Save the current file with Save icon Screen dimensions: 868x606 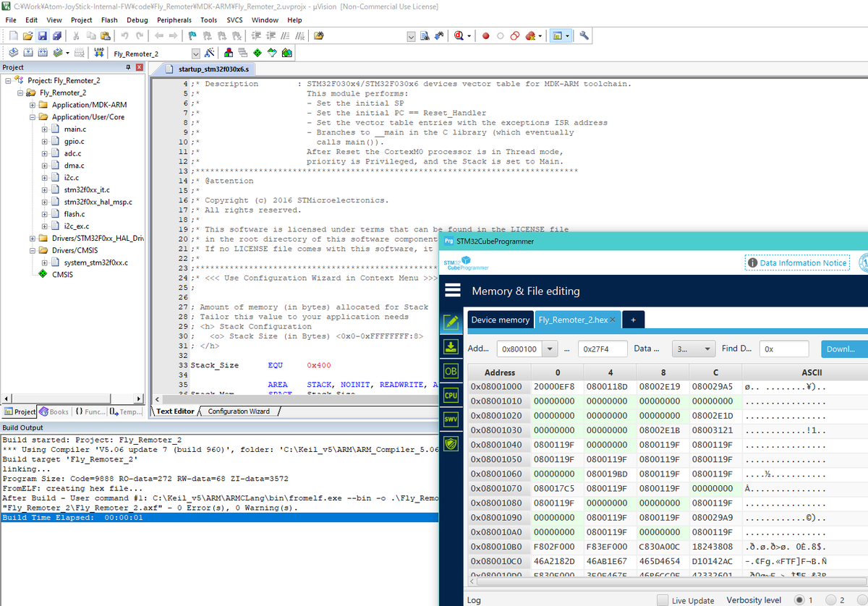click(x=42, y=35)
